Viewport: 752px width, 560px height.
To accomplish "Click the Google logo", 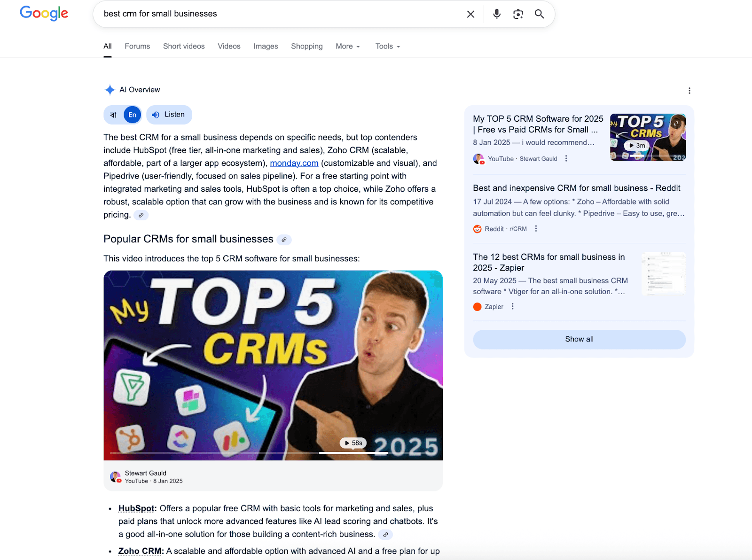I will 44,13.
